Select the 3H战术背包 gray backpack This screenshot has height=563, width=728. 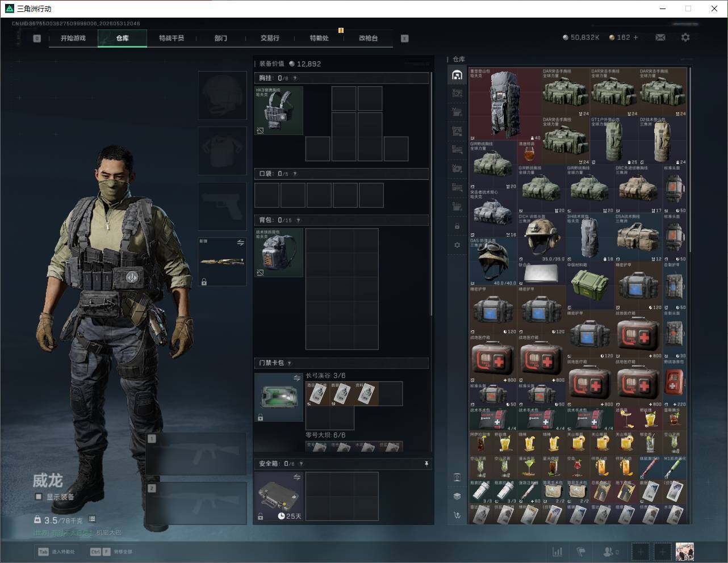[x=591, y=238]
